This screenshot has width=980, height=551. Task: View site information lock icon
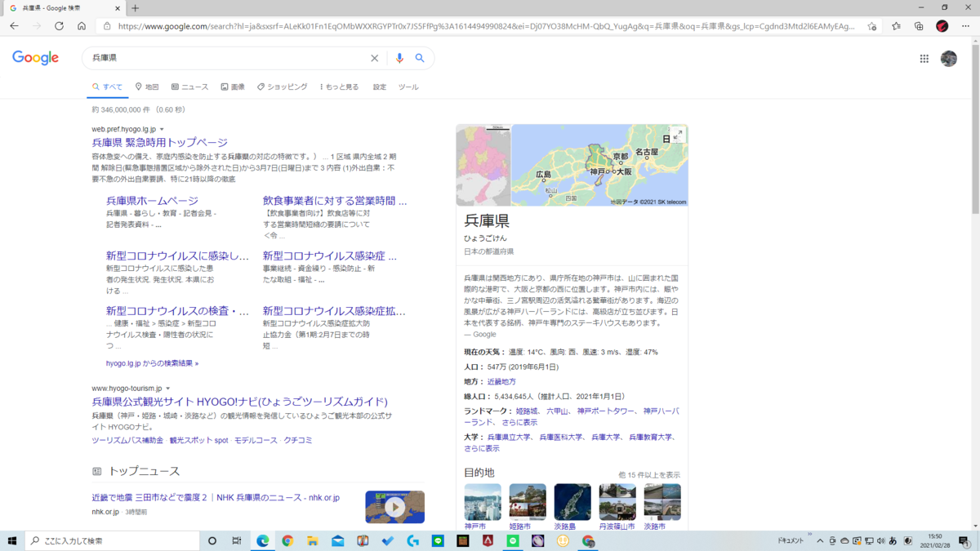[107, 26]
